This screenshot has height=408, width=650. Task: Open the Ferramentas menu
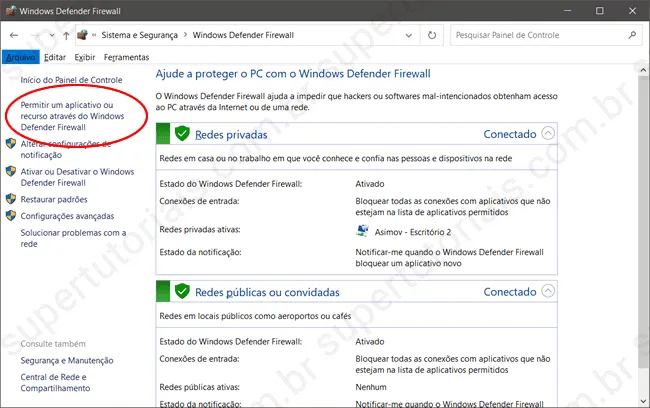[126, 57]
